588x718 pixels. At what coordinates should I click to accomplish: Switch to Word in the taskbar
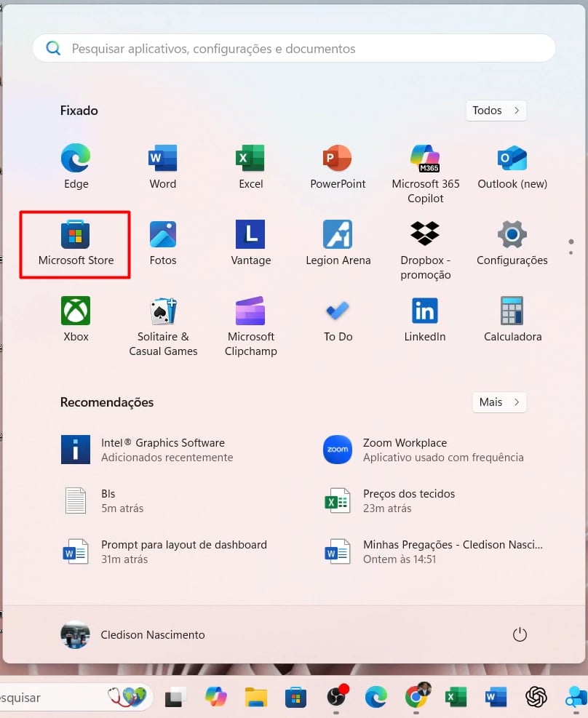pyautogui.click(x=496, y=698)
